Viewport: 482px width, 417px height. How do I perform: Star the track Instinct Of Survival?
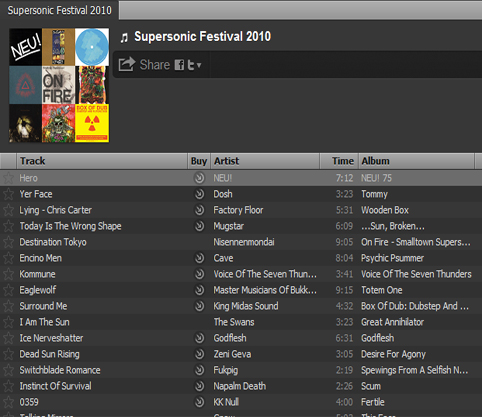8,386
